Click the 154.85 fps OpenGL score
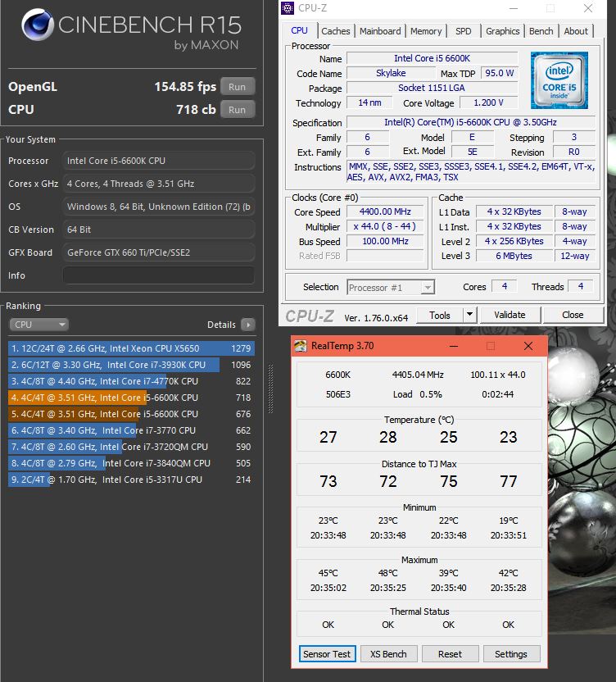Image resolution: width=616 pixels, height=682 pixels. tap(185, 87)
